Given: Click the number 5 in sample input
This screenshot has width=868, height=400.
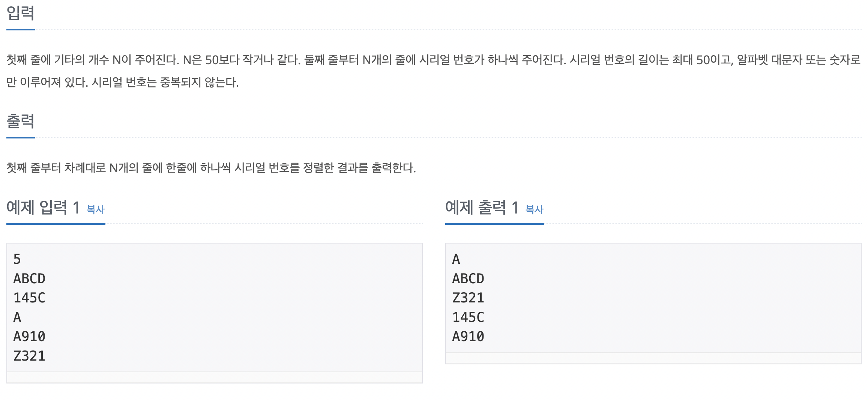Looking at the screenshot, I should [17, 259].
